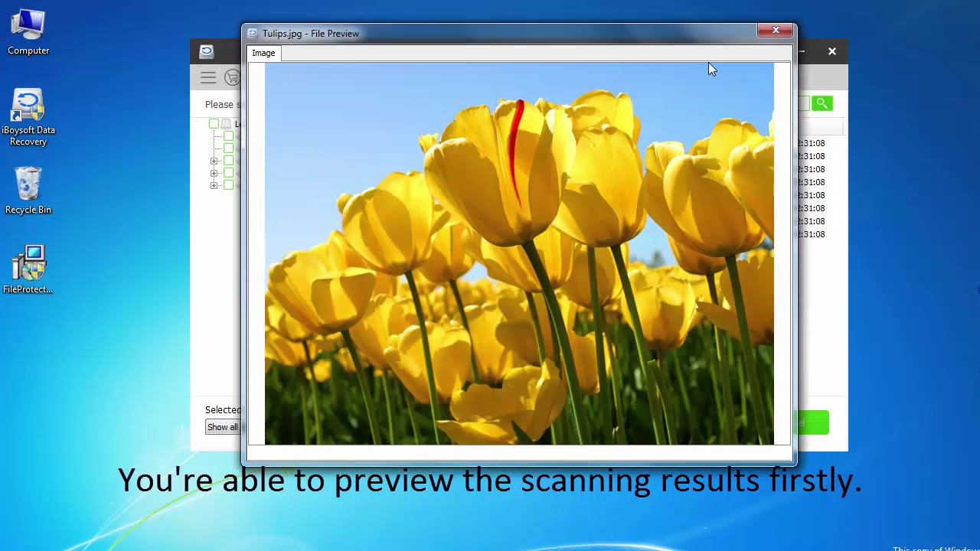Minimize the iBoysoft Data Recovery window
This screenshot has height=551, width=980.
(802, 51)
